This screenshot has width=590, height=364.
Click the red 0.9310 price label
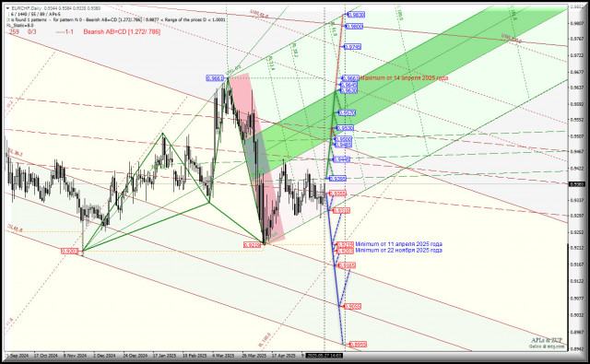[341, 211]
